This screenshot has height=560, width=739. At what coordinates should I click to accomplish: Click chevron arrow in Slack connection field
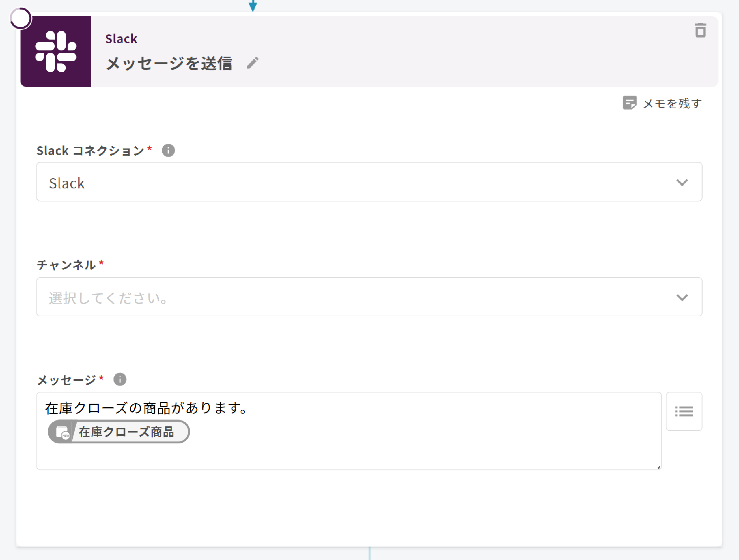682,182
